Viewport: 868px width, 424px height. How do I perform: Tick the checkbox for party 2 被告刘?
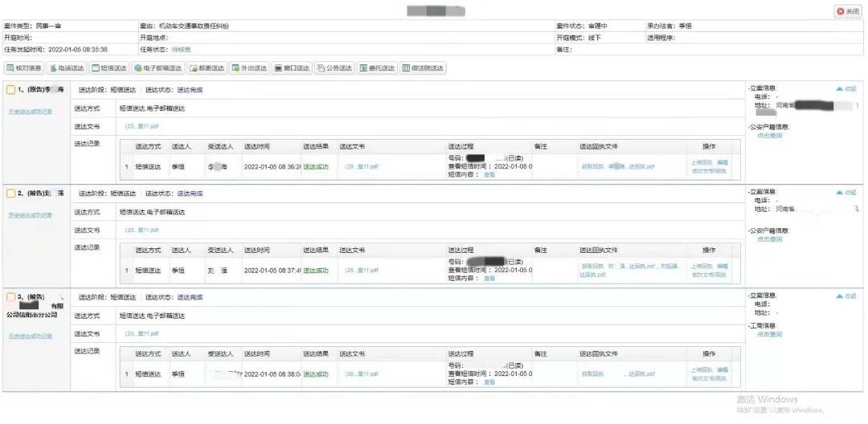click(10, 194)
